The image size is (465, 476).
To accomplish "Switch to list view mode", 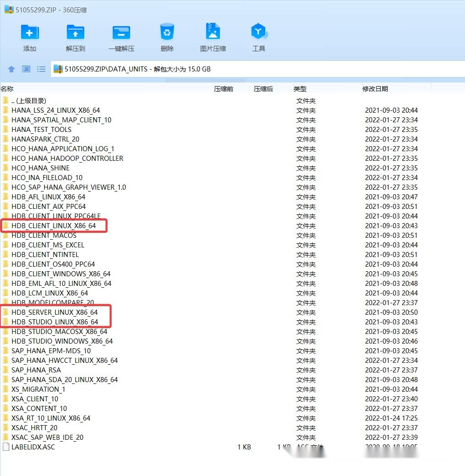I will pos(41,69).
